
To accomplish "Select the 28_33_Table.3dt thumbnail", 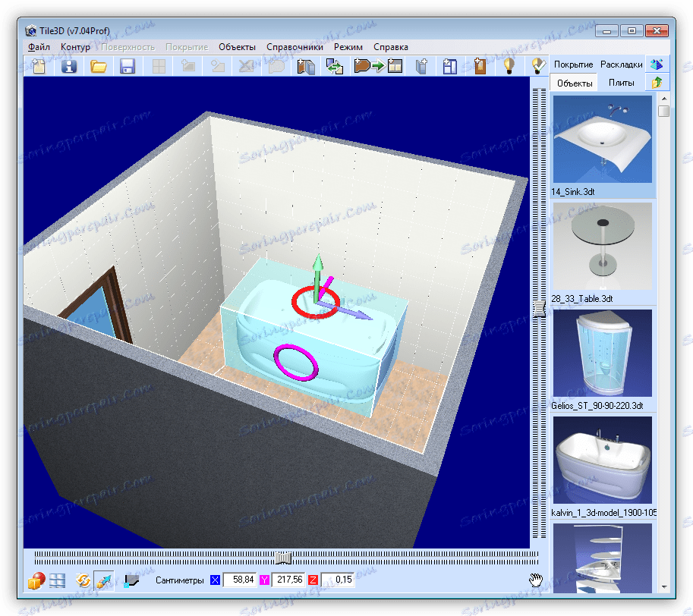I will coord(603,246).
